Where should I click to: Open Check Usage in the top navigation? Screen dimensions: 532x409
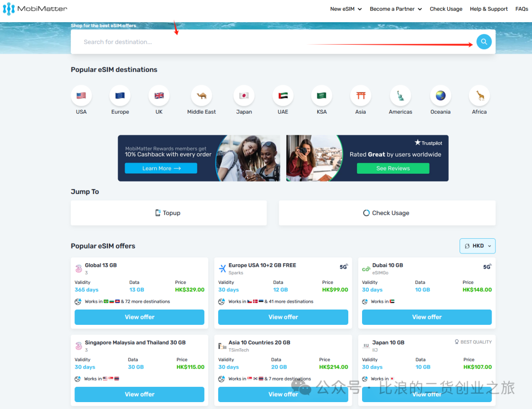[x=446, y=9]
